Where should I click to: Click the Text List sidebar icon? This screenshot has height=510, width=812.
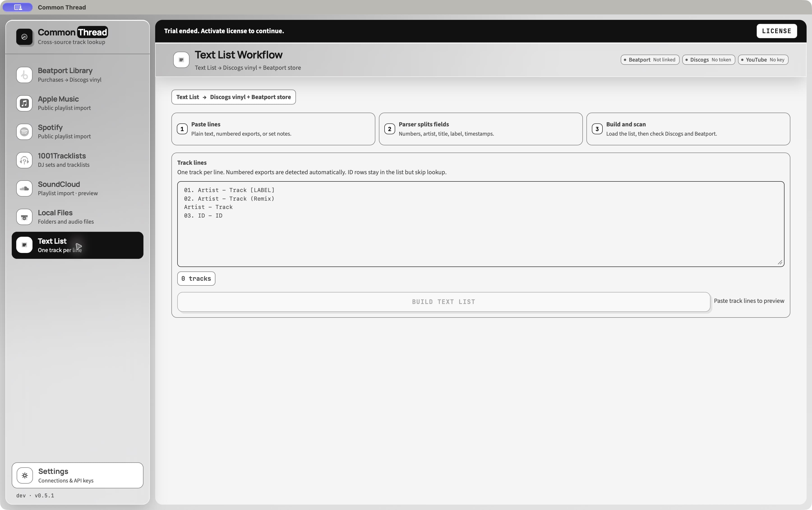point(24,245)
